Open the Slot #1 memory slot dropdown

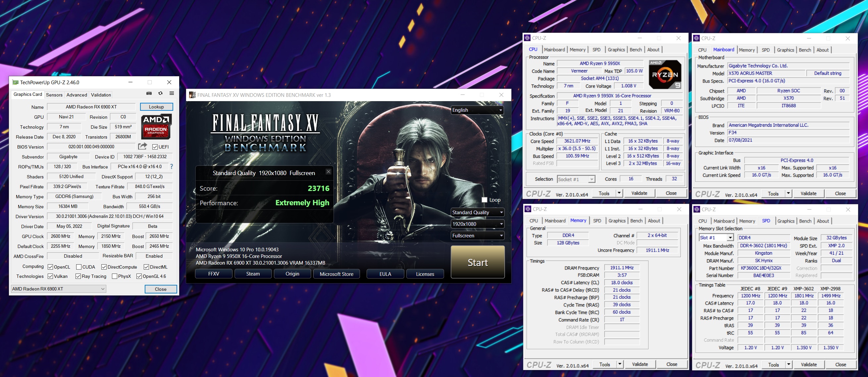point(716,238)
